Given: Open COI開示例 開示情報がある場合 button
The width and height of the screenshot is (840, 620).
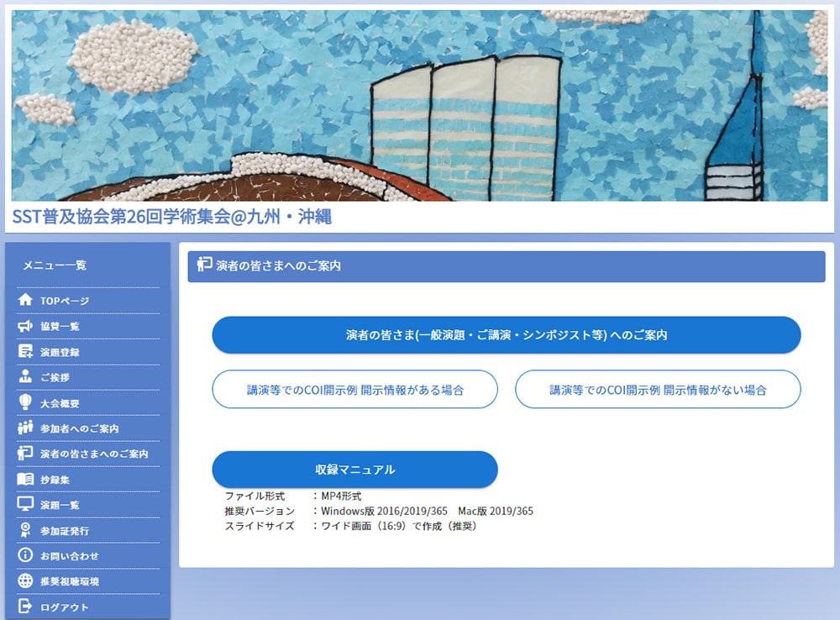Looking at the screenshot, I should pyautogui.click(x=354, y=390).
